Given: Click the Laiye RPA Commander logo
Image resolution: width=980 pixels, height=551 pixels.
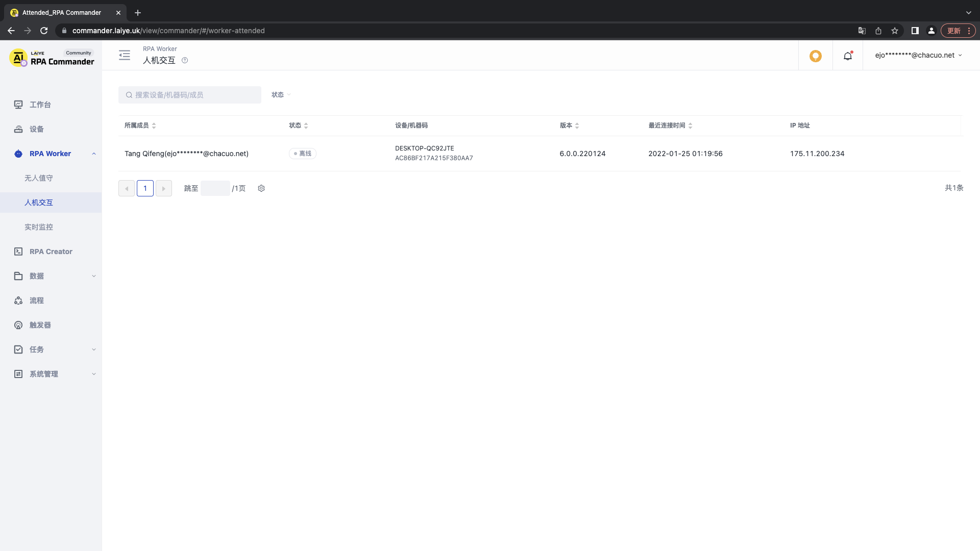Looking at the screenshot, I should point(52,58).
